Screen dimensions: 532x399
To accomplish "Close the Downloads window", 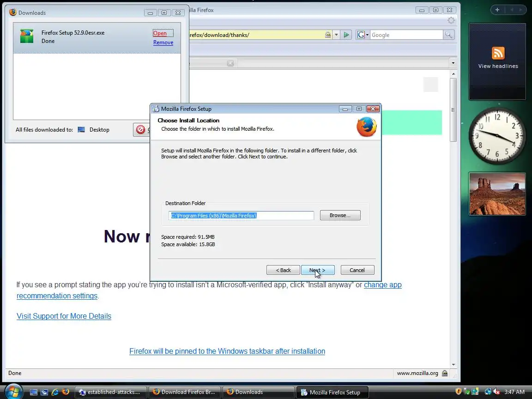I will pyautogui.click(x=178, y=13).
